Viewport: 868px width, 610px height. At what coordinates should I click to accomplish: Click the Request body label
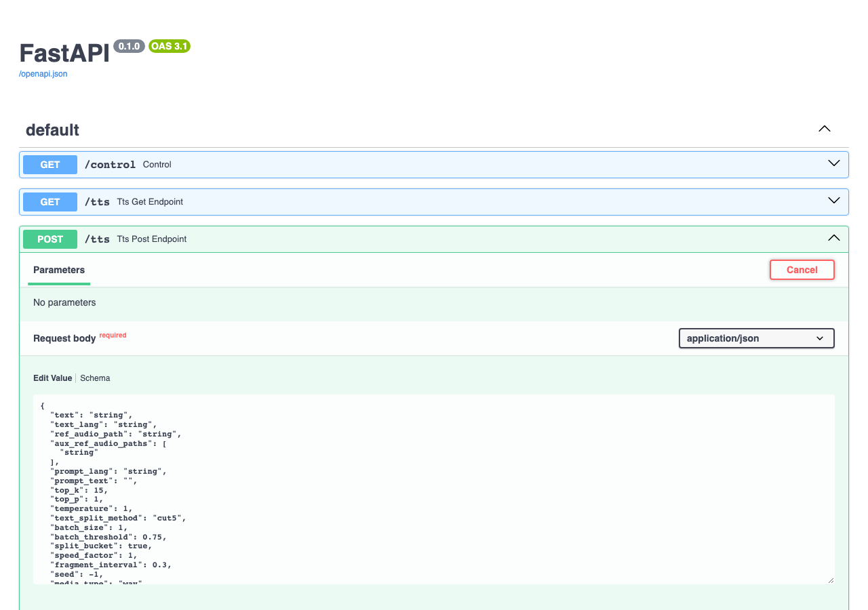pos(64,338)
